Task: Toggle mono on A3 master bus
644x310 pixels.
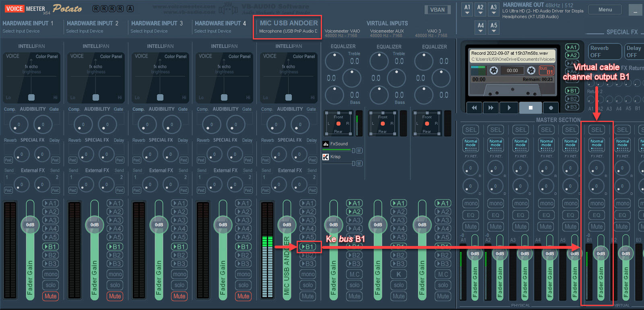Action: [521, 203]
